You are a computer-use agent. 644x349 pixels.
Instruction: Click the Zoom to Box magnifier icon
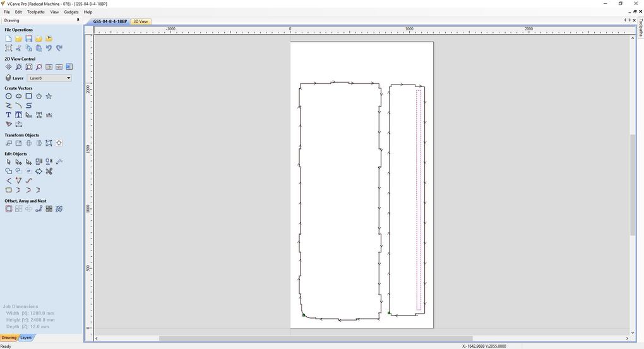(x=18, y=67)
